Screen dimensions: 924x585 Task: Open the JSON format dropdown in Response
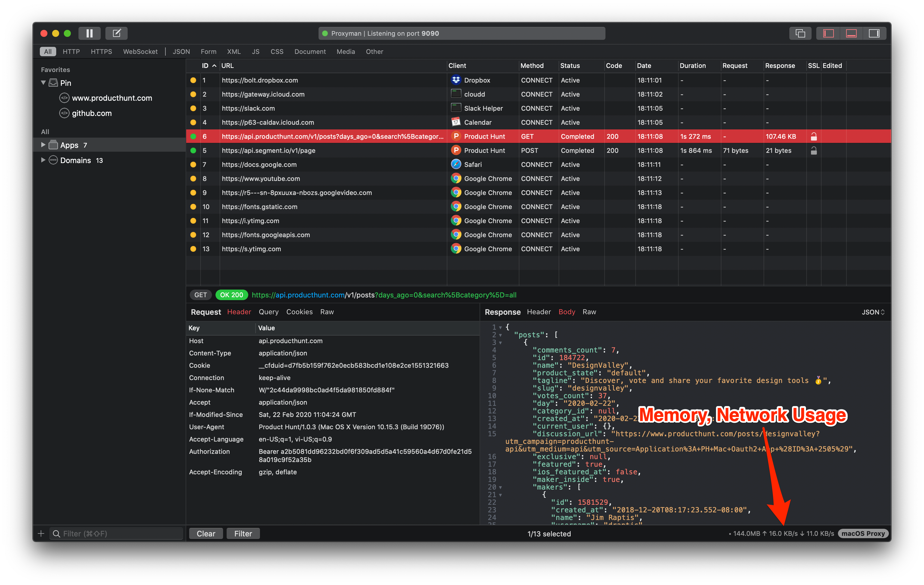pyautogui.click(x=873, y=312)
